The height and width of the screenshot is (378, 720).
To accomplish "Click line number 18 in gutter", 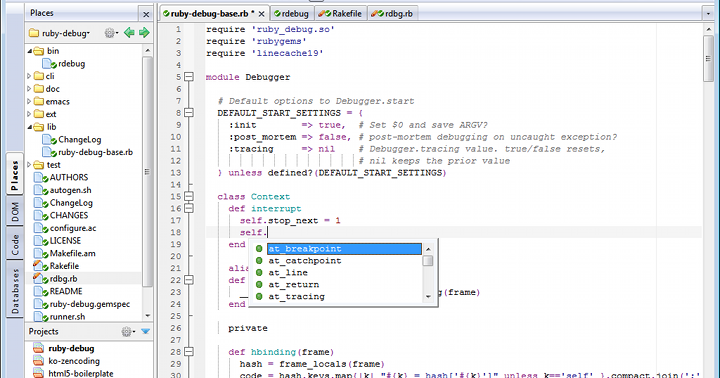I will tap(176, 232).
